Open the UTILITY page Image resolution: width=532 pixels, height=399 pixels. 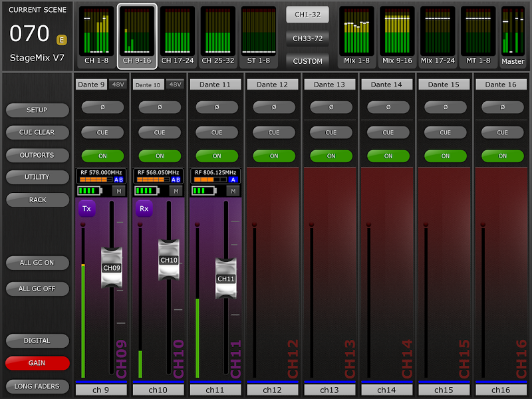(x=37, y=177)
